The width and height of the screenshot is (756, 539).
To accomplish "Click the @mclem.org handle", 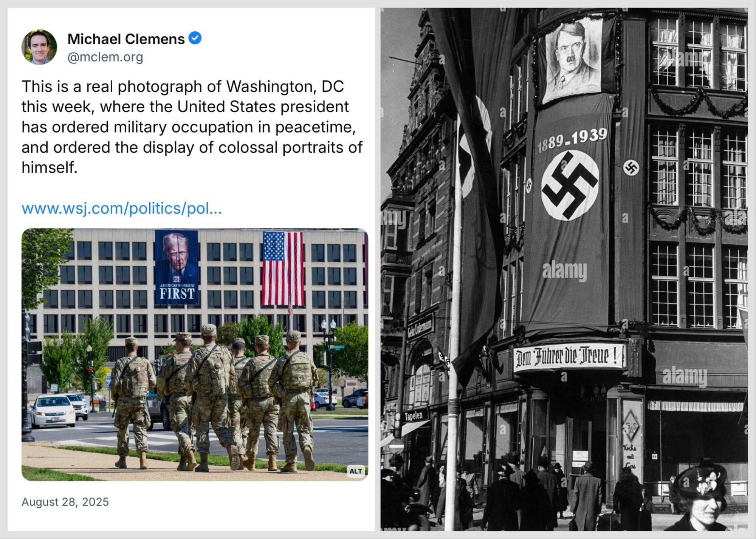I will click(x=105, y=57).
